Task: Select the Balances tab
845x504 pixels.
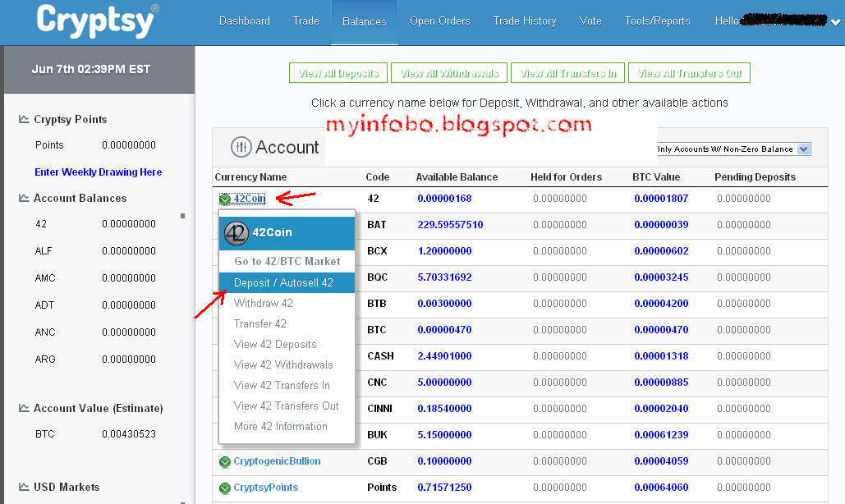Action: 365,21
